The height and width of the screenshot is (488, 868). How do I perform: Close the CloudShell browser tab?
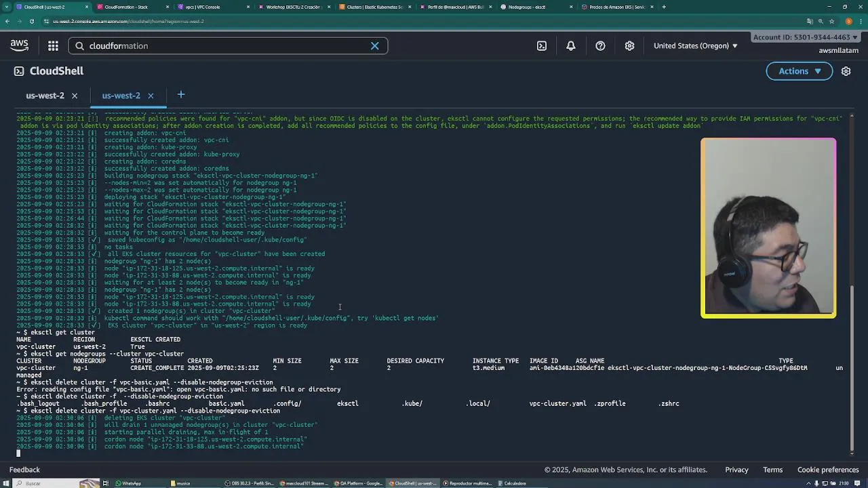87,7
